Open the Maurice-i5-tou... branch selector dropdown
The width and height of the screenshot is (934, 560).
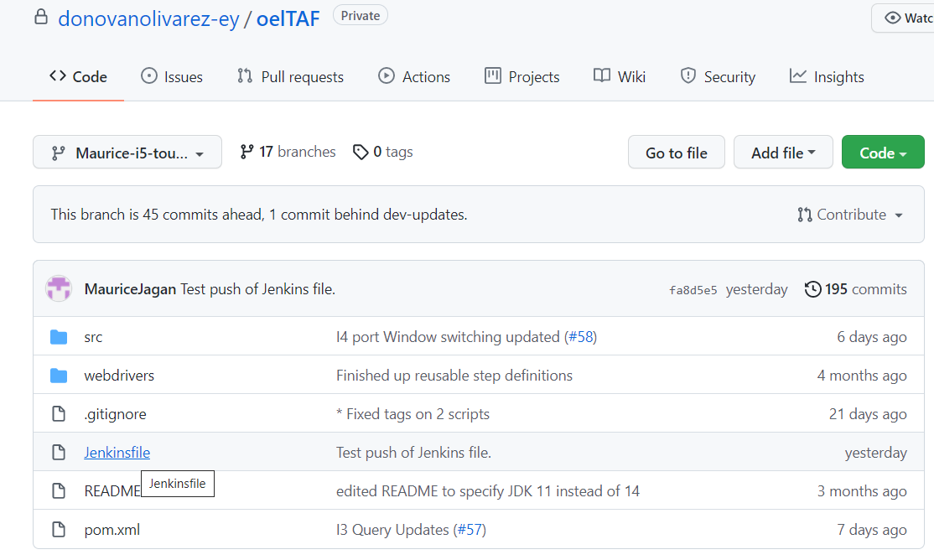[x=127, y=153]
